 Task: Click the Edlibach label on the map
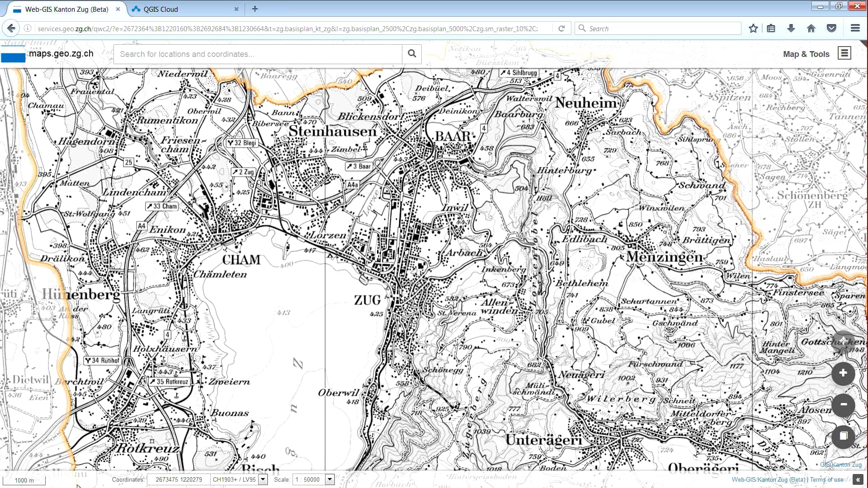tap(585, 239)
